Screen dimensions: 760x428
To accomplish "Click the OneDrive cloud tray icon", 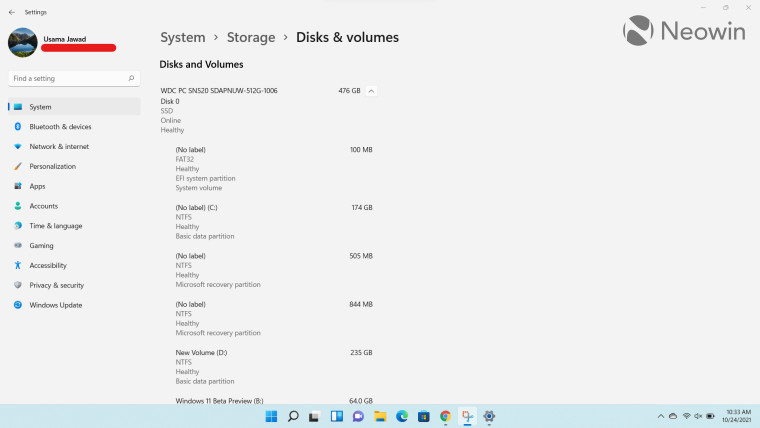I will (x=673, y=416).
